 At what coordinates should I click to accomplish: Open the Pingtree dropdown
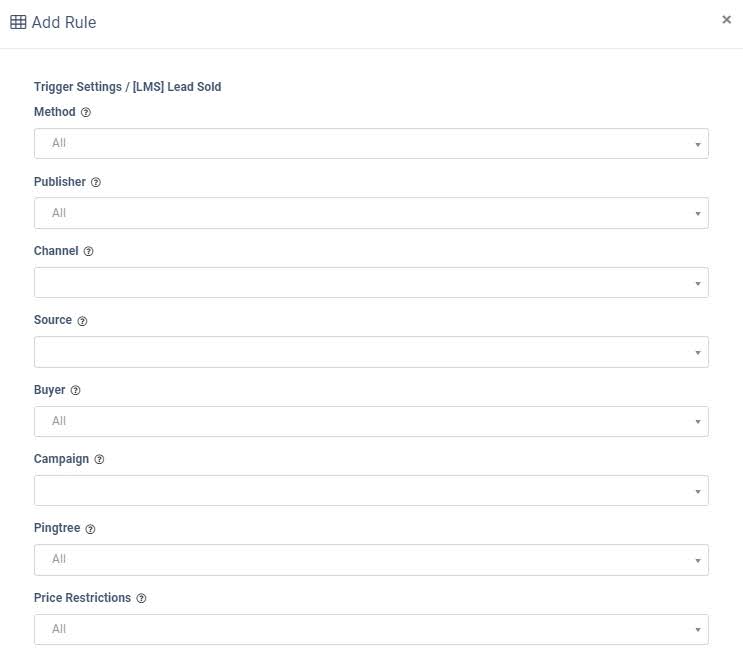tap(371, 560)
